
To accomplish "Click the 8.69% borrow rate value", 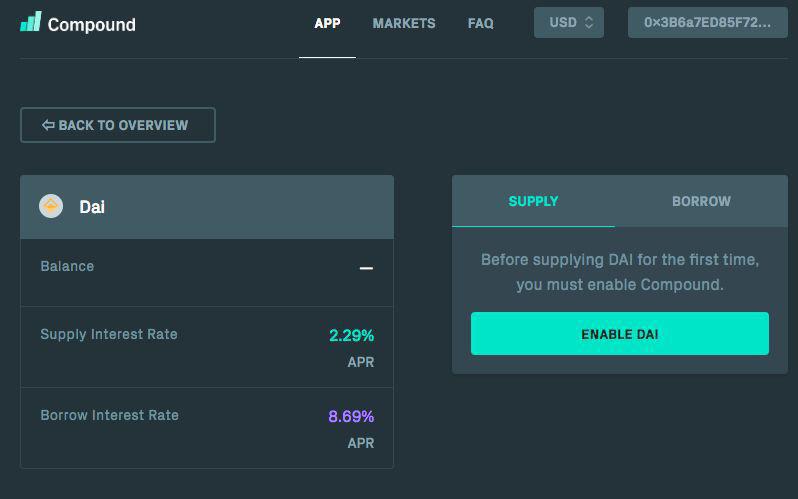I will [351, 416].
